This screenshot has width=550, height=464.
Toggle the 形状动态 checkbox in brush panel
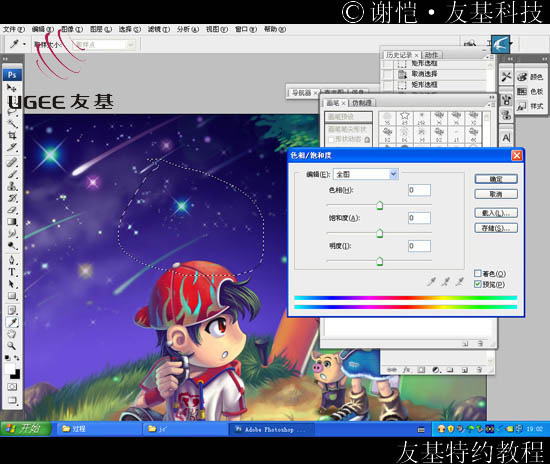click(331, 139)
